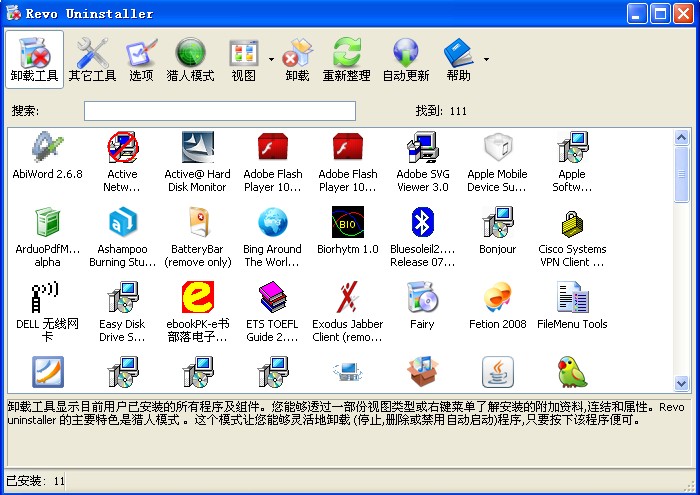Open the 帮助 help book
Screen dimensions: 700x495
tap(458, 60)
